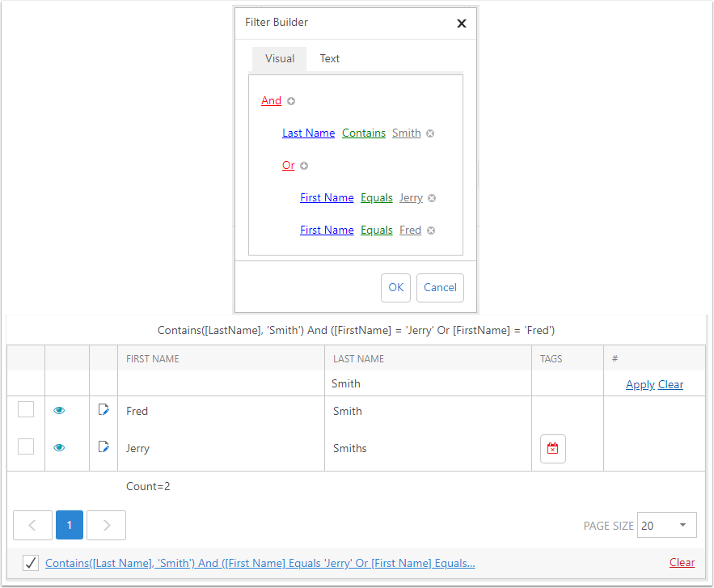The image size is (714, 588).
Task: Click the edit icon for Fred row
Action: (x=104, y=410)
